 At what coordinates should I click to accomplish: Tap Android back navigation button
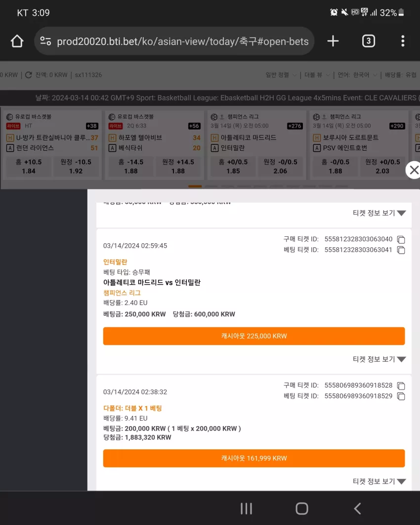pos(357,509)
